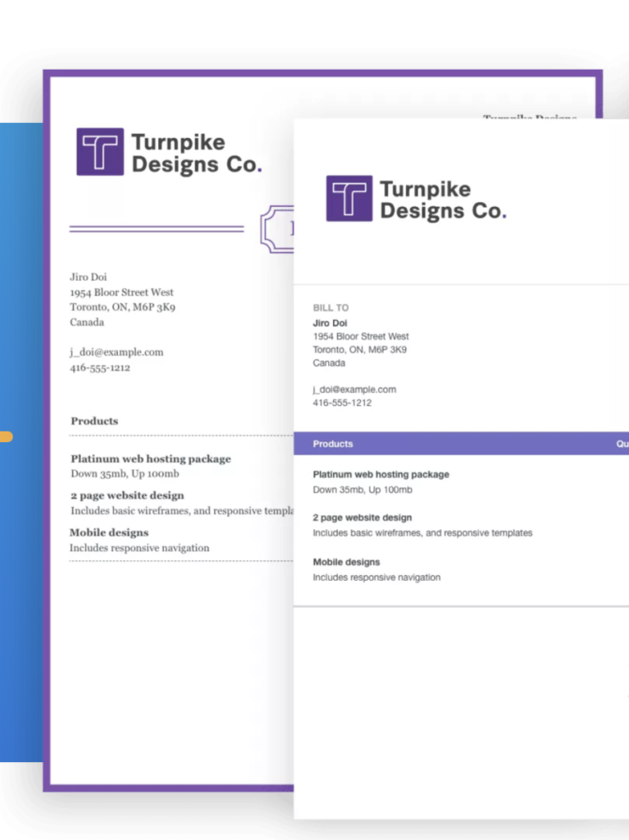Click phone 416-555-1212 on the back invoice
The image size is (629, 840).
[x=100, y=367]
